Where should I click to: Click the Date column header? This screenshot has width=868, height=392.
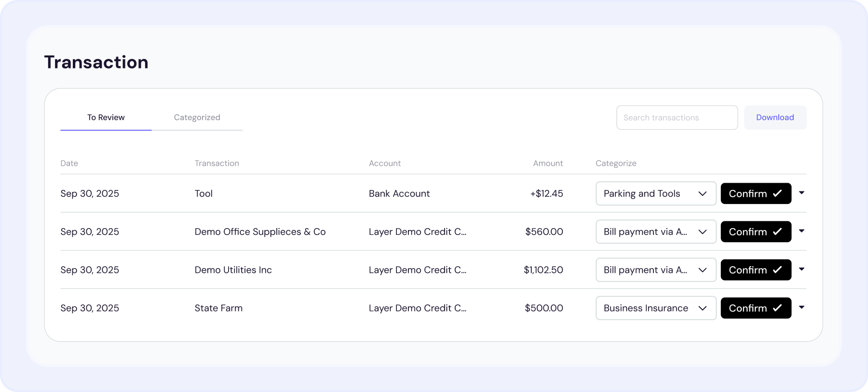(69, 163)
